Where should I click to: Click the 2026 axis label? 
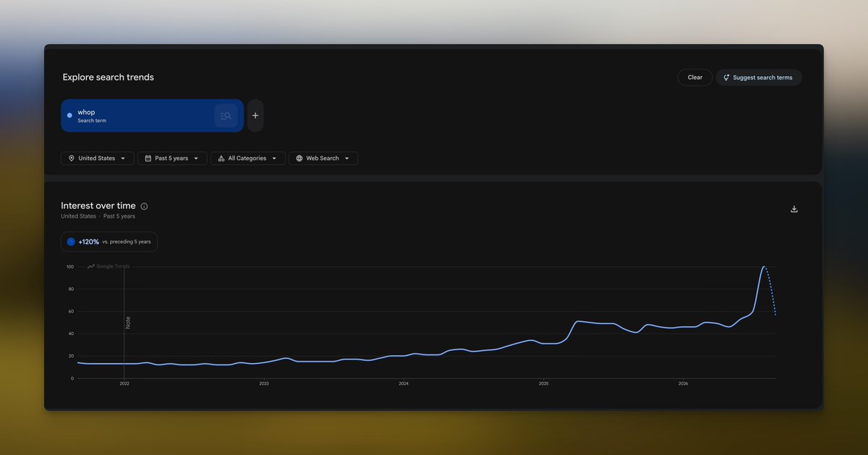[x=683, y=383]
